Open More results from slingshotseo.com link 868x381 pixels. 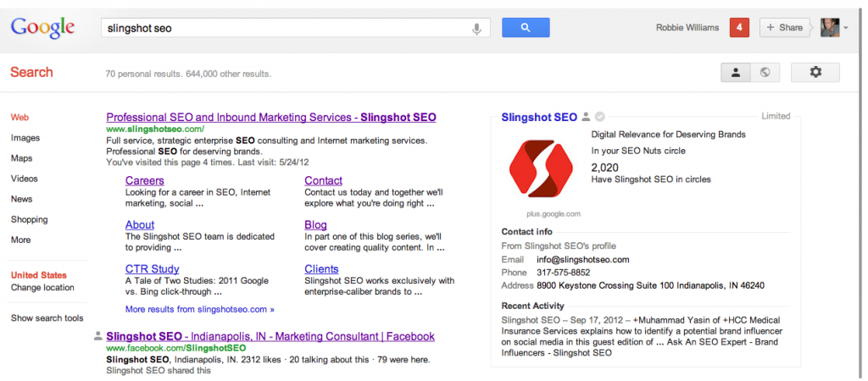coord(200,309)
